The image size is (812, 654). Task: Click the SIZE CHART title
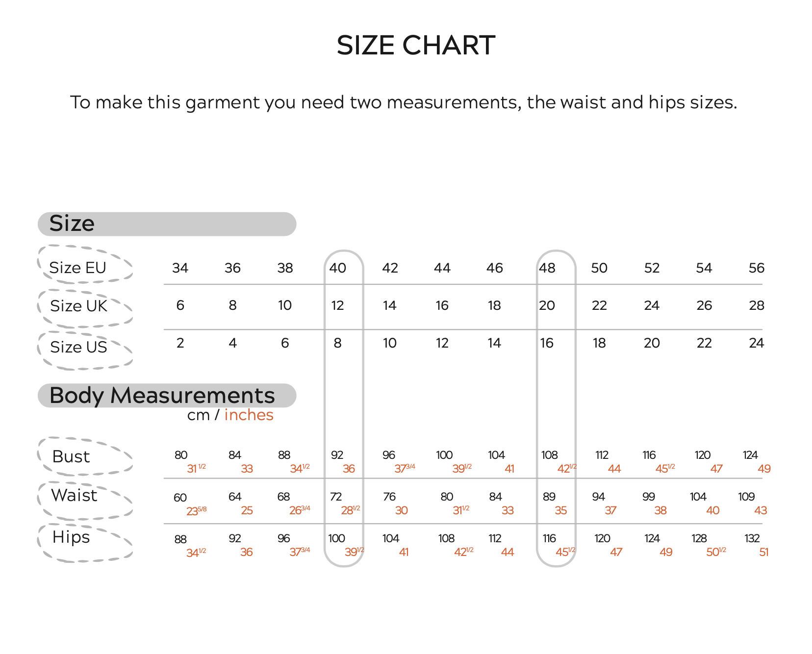(415, 46)
